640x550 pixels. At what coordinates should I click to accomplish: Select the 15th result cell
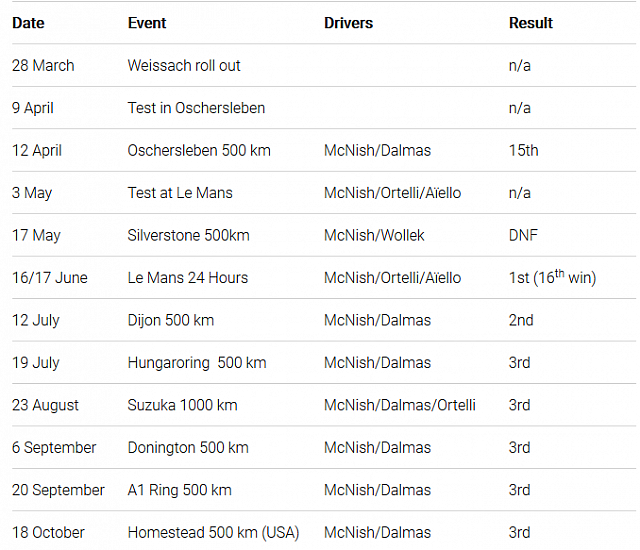[523, 151]
